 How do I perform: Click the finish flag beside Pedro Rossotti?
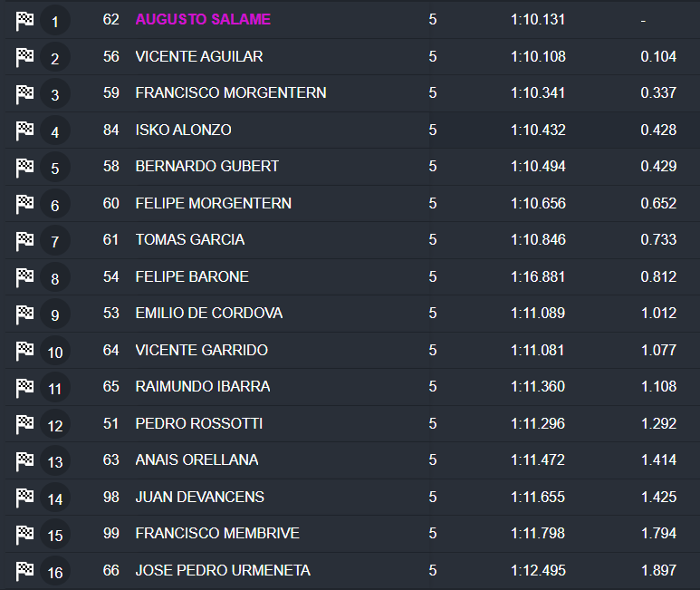click(24, 424)
